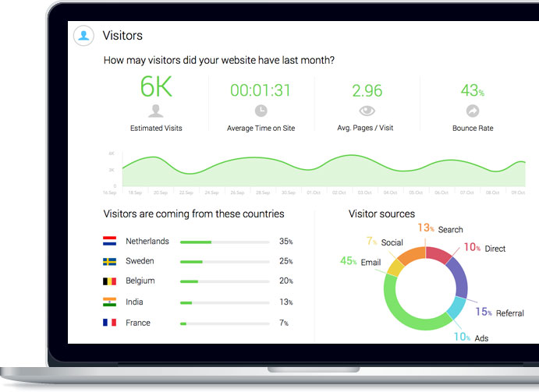Click the France 7% progress bar
The image size is (539, 392).
[225, 323]
